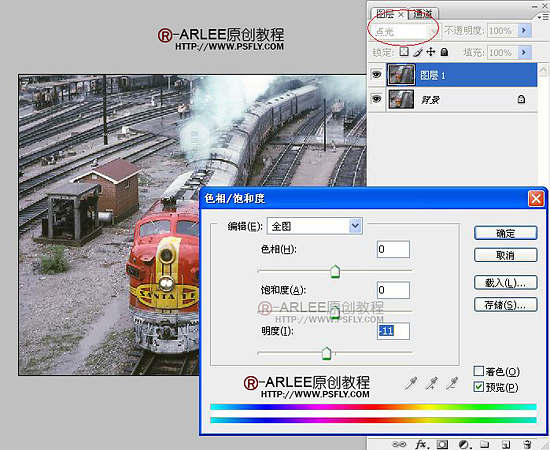Create a new layer group folder
Viewport: 550px width, 450px height.
[x=484, y=444]
